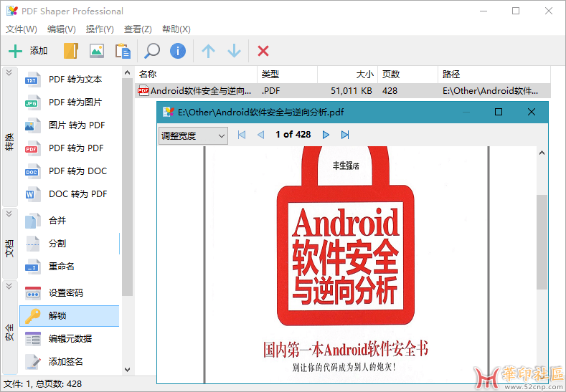Viewport: 566px width, 392px height.
Task: Go to last page in preview
Action: pyautogui.click(x=345, y=135)
